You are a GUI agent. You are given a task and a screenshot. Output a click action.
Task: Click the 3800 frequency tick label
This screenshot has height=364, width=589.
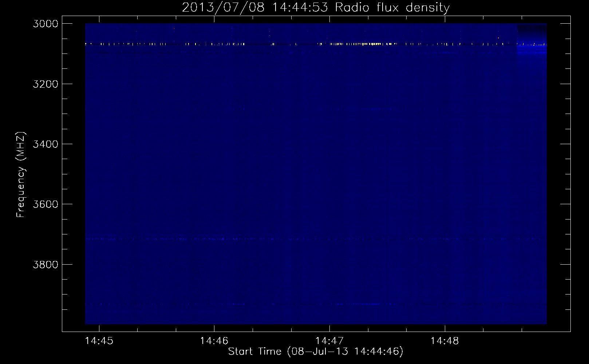[x=46, y=264]
